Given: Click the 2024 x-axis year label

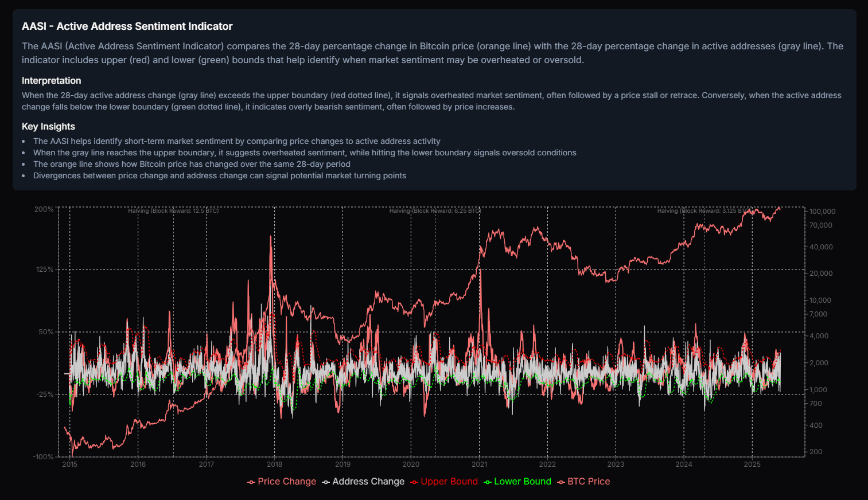Looking at the screenshot, I should [x=684, y=464].
